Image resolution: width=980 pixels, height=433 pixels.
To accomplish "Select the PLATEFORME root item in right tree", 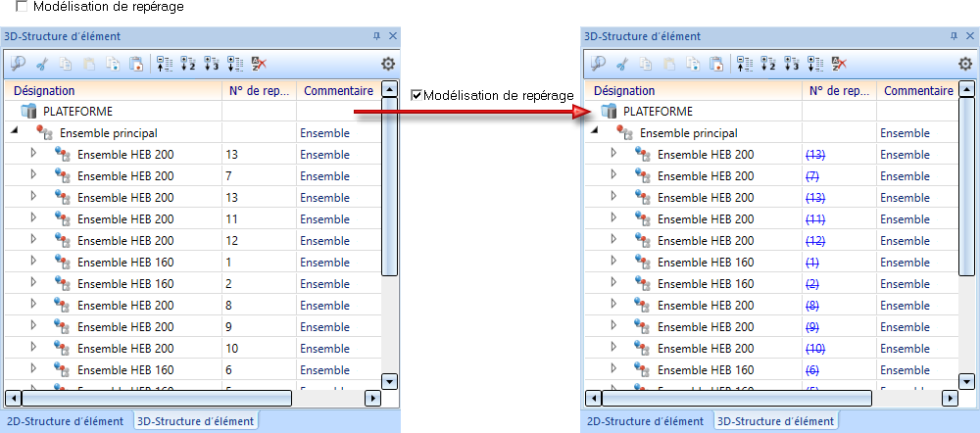I will point(657,112).
